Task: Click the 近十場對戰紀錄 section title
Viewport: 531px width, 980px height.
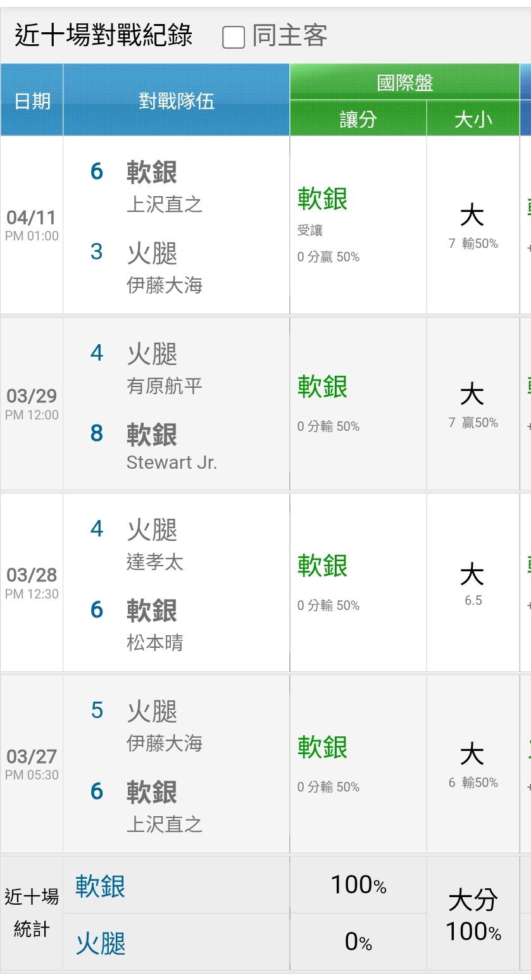Action: pyautogui.click(x=103, y=35)
